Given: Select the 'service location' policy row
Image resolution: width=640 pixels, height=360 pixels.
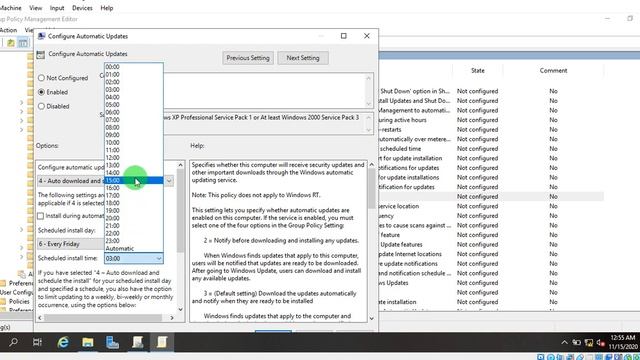Looking at the screenshot, I should [491, 206].
